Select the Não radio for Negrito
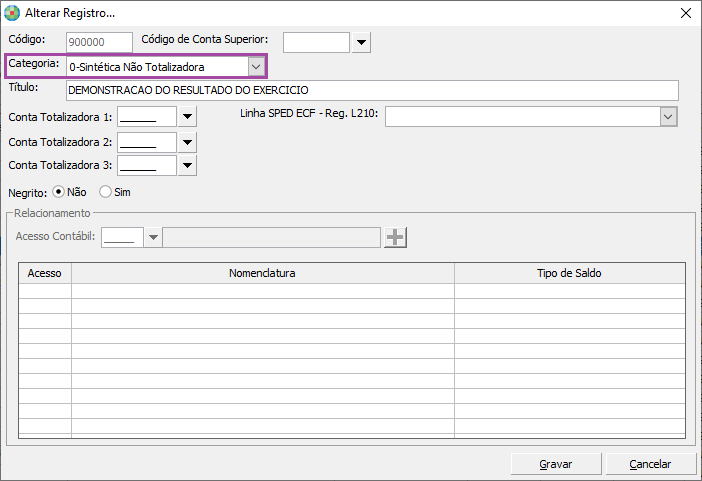Screen dimensions: 702x481 coord(58,192)
